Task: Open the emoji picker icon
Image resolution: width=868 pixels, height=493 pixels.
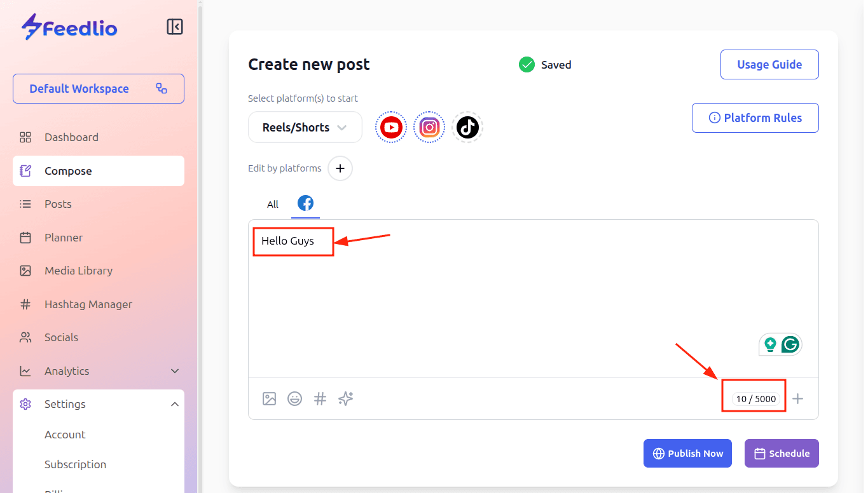Action: [294, 399]
